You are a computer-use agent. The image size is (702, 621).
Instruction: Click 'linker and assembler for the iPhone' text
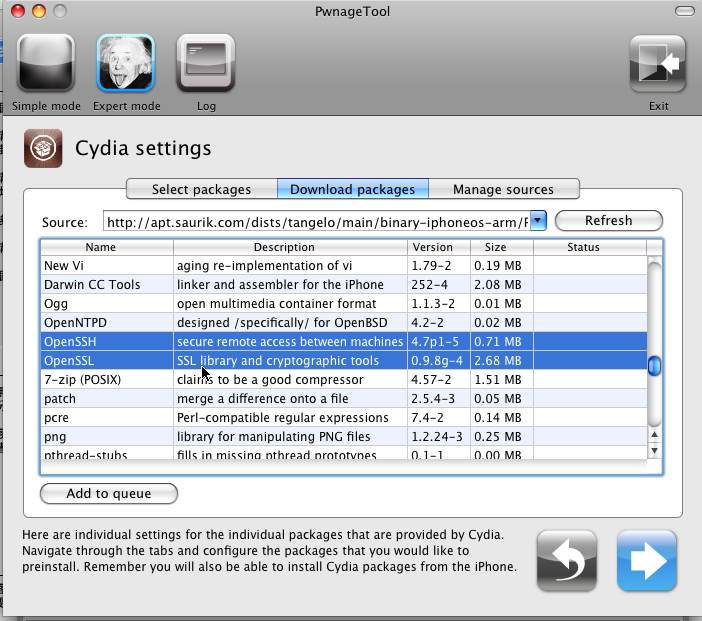[x=280, y=284]
